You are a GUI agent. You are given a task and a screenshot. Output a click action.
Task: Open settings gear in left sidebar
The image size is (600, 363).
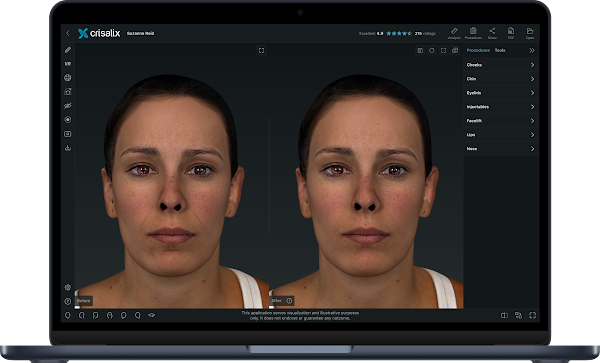coord(68,287)
